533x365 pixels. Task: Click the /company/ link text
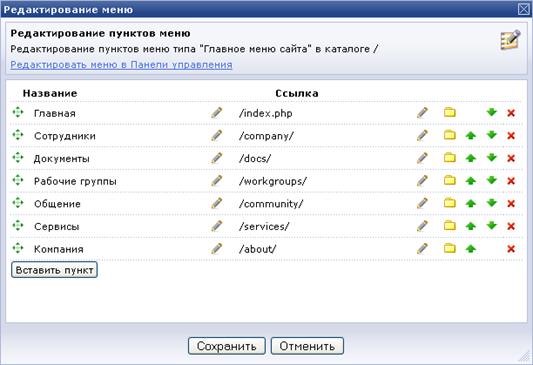click(266, 136)
